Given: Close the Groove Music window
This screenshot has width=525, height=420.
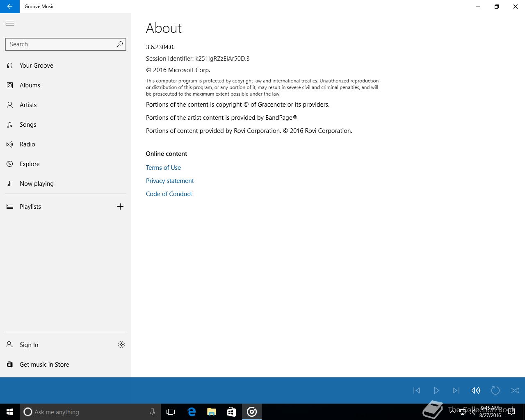Looking at the screenshot, I should [516, 7].
